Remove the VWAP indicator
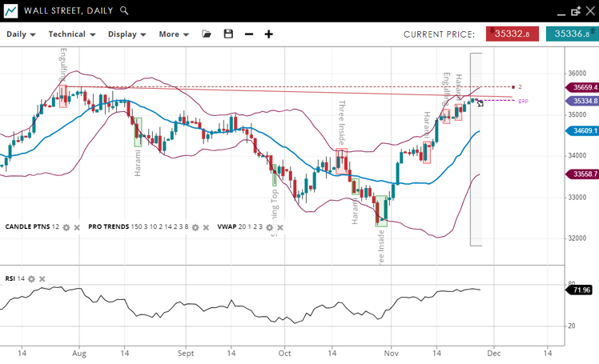This screenshot has height=364, width=599. click(280, 227)
